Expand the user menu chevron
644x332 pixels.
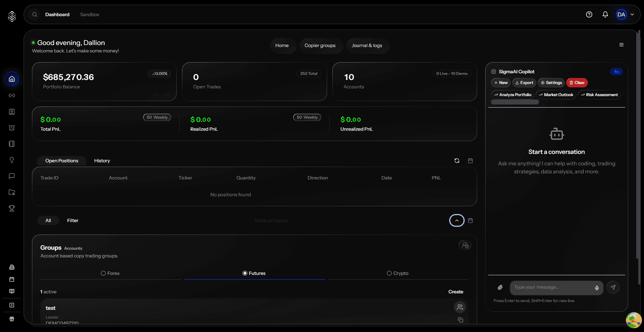click(x=632, y=14)
